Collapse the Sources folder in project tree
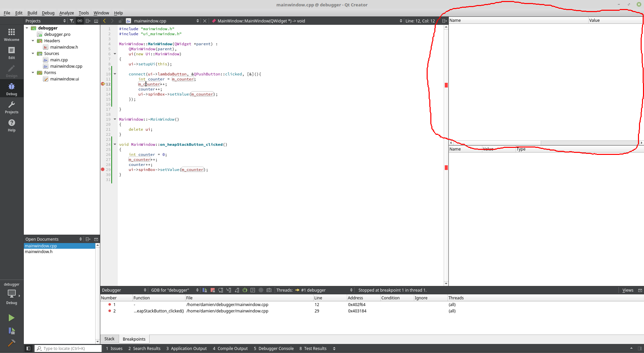Screen dimensions: 644x353 click(33, 54)
